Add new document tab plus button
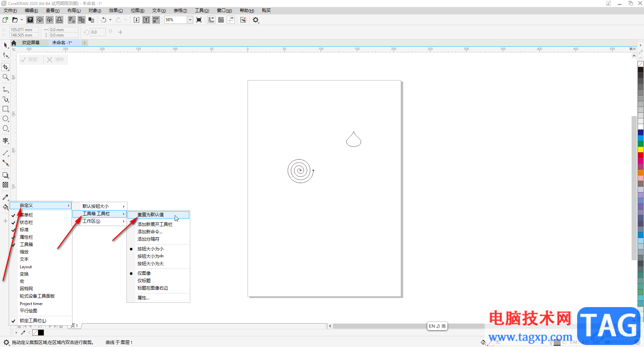Screen dimensions: 644x347 85,43
